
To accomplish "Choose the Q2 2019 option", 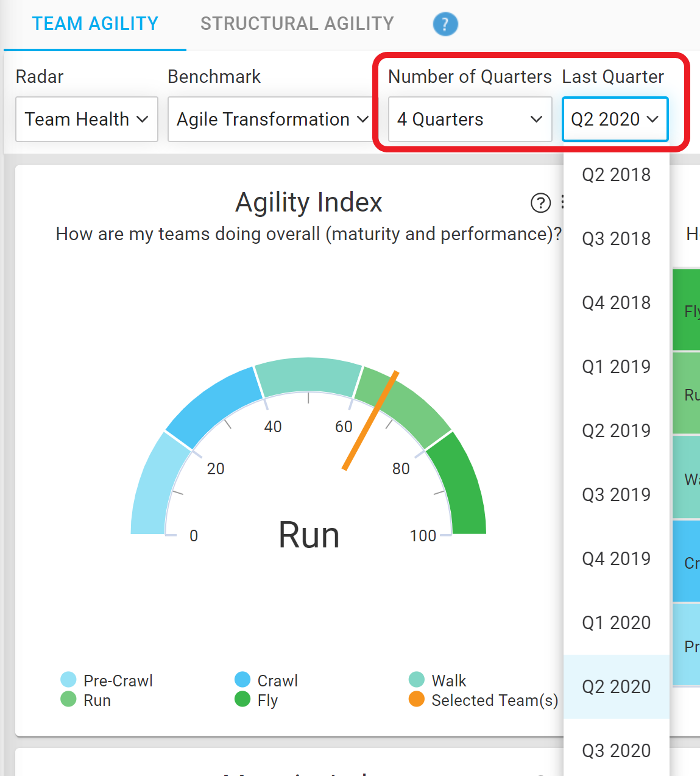I will (x=617, y=431).
